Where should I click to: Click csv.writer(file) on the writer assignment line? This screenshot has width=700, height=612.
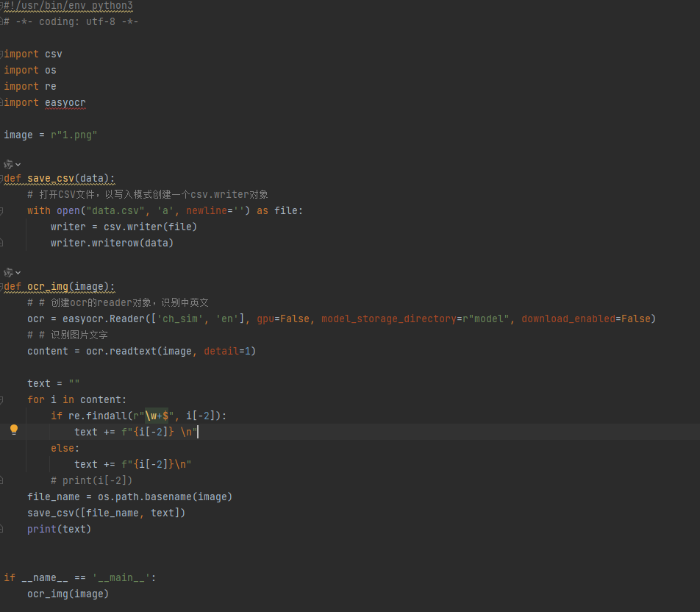pos(151,227)
